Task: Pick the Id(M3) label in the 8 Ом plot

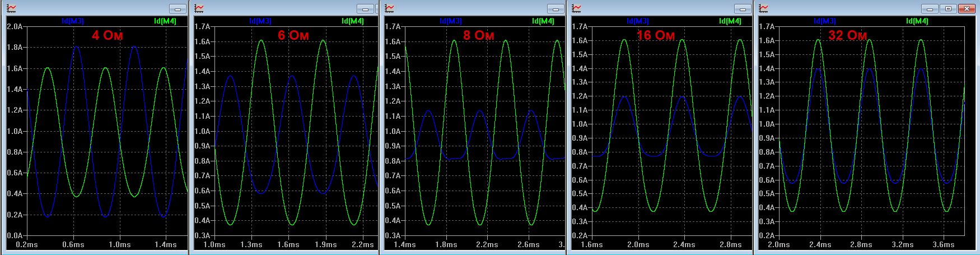Action: click(451, 21)
